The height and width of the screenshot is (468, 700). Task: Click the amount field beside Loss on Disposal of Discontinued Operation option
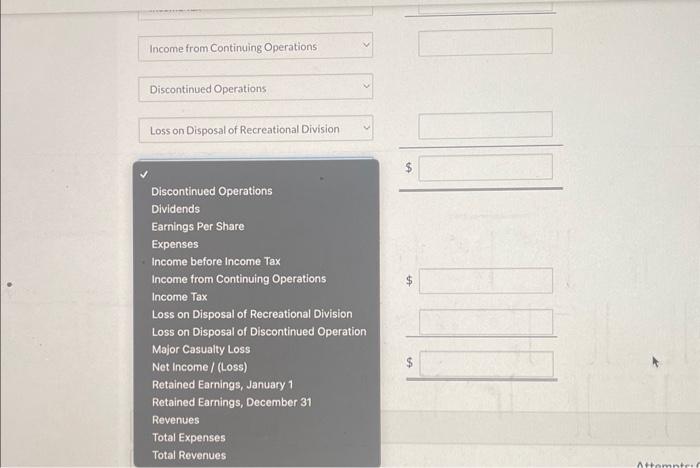[486, 322]
